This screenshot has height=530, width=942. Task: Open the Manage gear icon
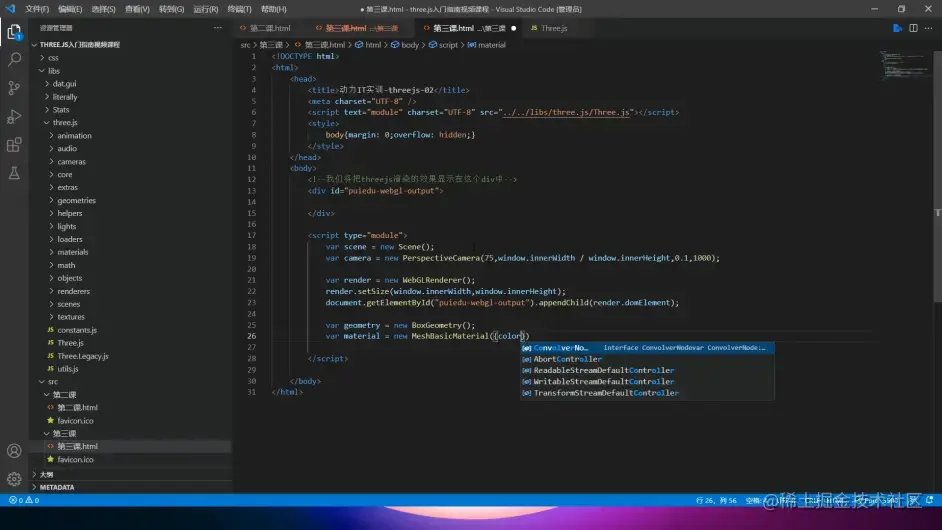pyautogui.click(x=14, y=479)
